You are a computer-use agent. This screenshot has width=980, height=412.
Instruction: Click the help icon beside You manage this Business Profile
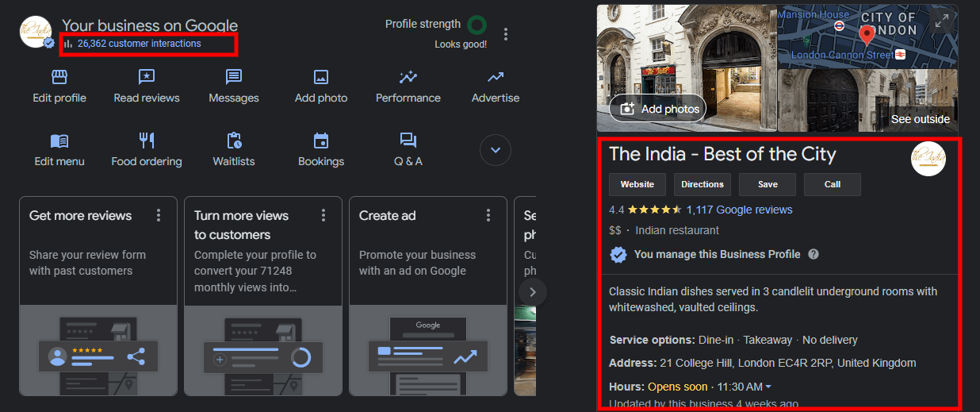(813, 255)
